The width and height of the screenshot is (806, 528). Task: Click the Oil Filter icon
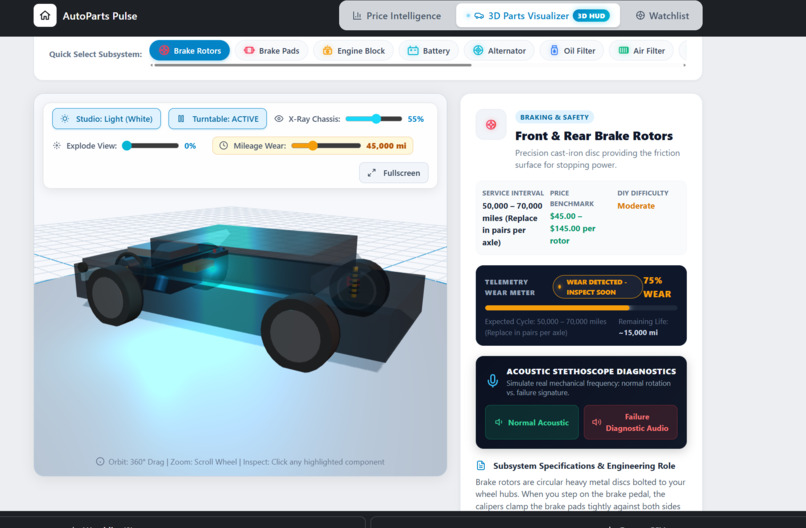tap(554, 50)
